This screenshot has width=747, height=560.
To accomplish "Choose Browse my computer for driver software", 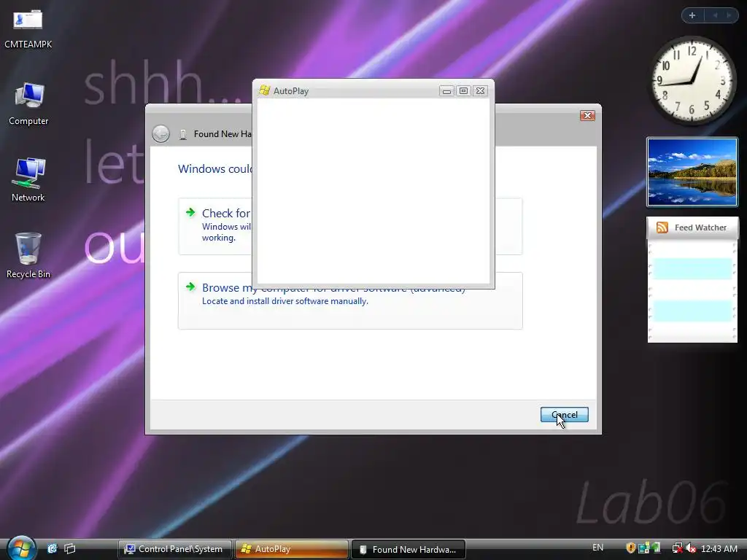I will pos(350,300).
